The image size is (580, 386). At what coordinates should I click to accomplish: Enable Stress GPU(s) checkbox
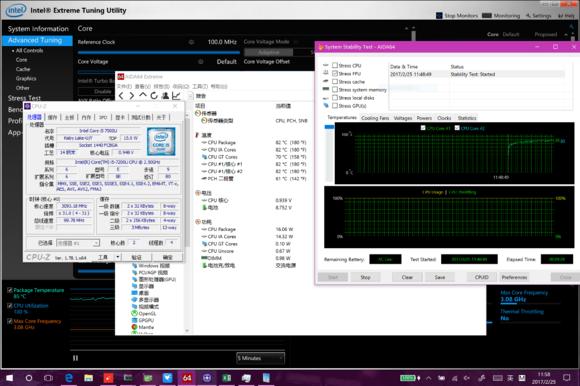coord(335,105)
